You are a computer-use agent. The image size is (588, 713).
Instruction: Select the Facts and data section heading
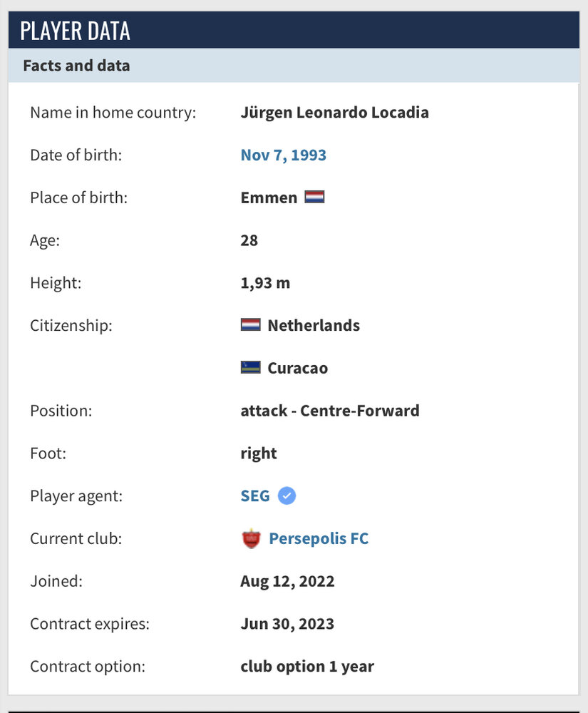(x=76, y=66)
